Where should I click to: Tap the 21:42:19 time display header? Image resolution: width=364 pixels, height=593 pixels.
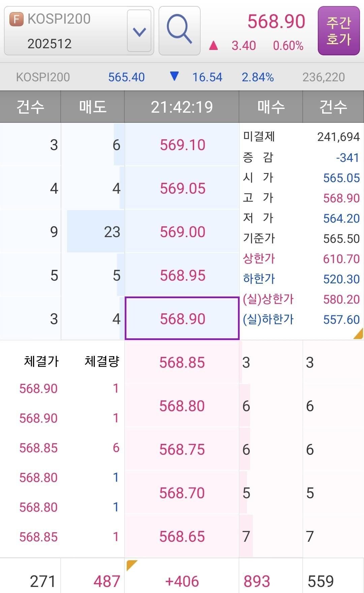[181, 107]
